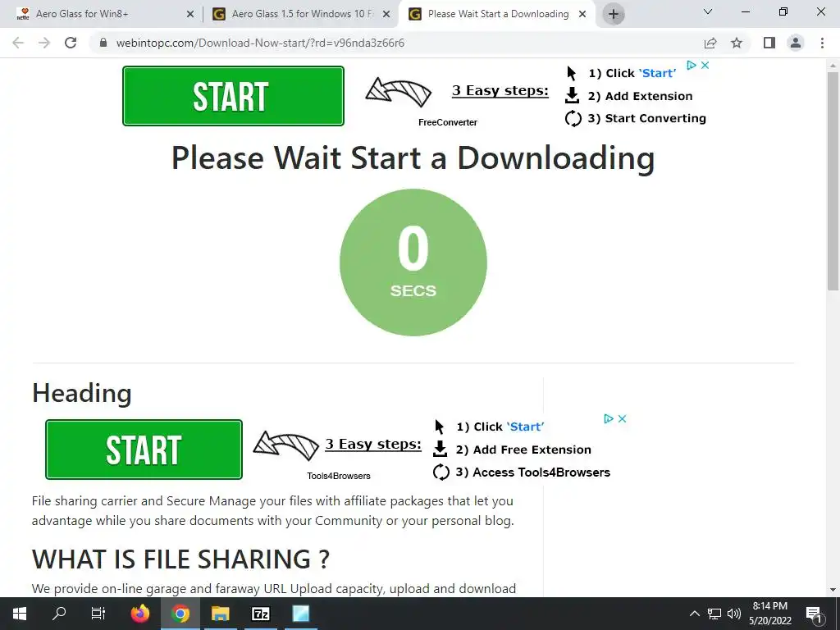Click 'Access Tools4Browsers' step text

(541, 472)
